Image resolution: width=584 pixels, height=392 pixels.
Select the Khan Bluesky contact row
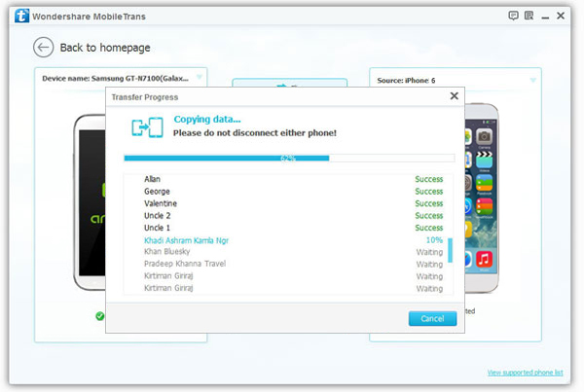[289, 252]
